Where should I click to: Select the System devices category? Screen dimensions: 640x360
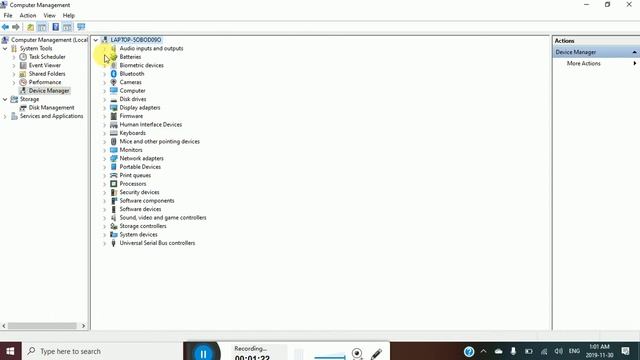click(x=138, y=235)
